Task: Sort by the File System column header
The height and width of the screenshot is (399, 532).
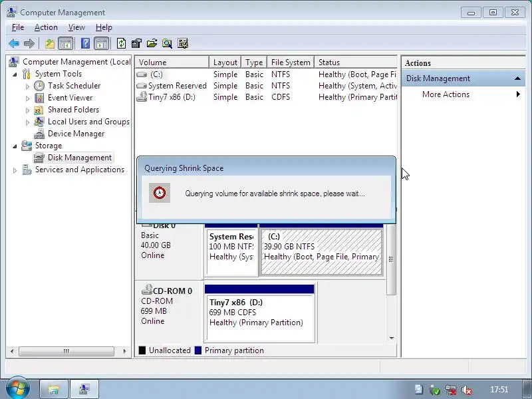Action: (291, 63)
